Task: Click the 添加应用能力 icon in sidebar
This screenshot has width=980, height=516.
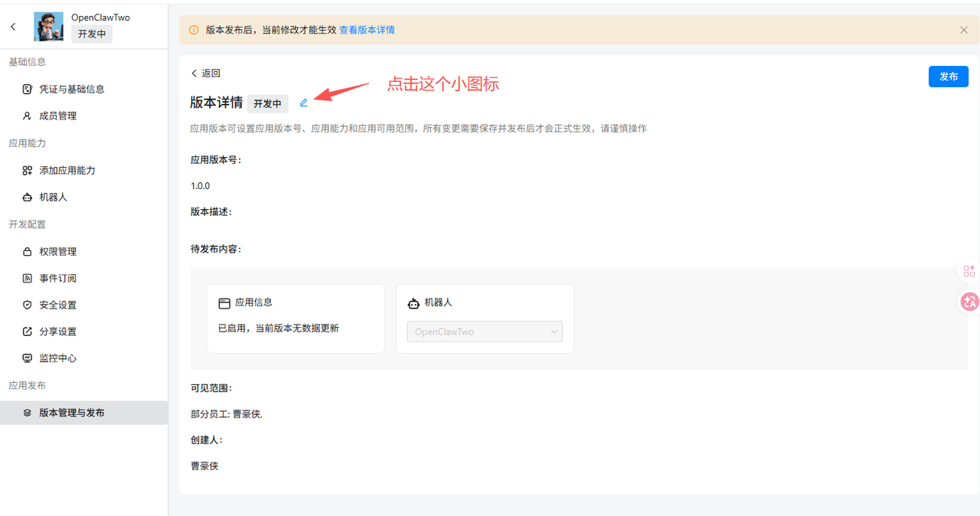Action: (x=28, y=171)
